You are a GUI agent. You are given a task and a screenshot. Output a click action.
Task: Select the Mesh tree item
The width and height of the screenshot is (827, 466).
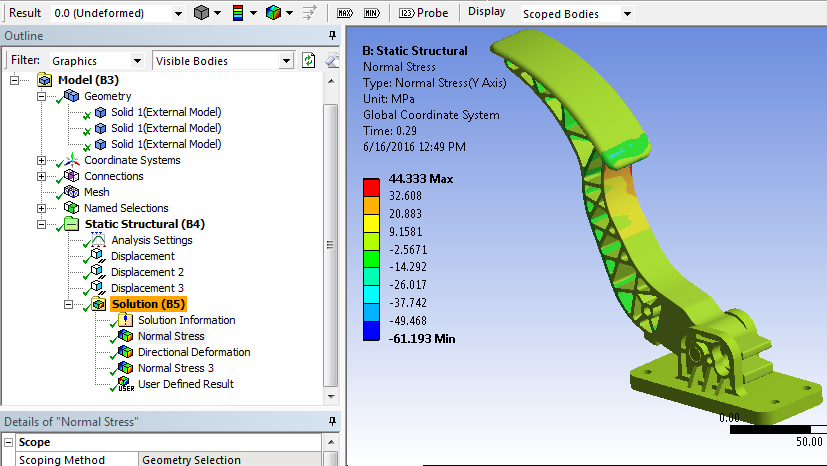pyautogui.click(x=97, y=192)
